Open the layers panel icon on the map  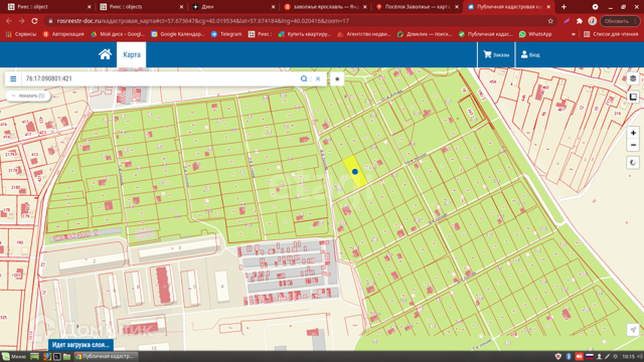633,78
